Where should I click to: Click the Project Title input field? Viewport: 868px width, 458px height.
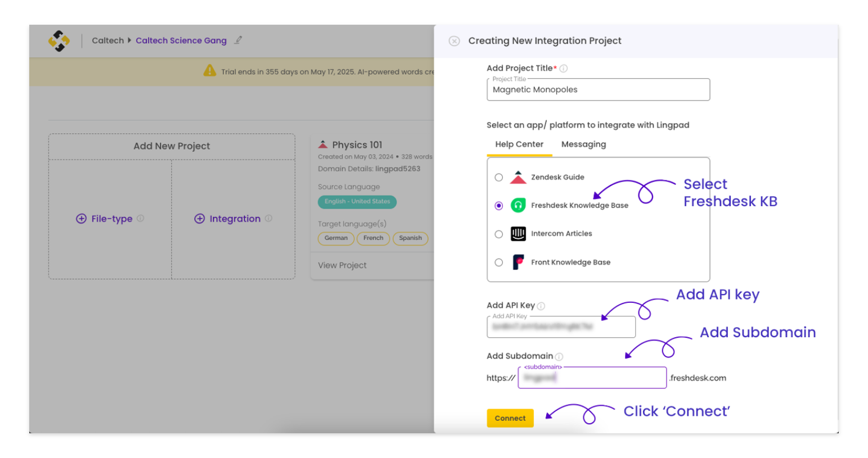click(x=598, y=90)
